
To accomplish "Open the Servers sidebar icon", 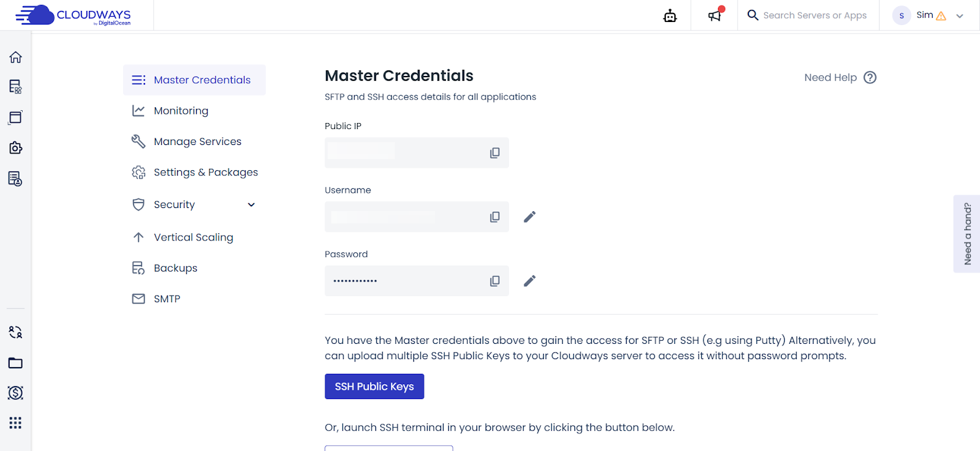I will [16, 86].
